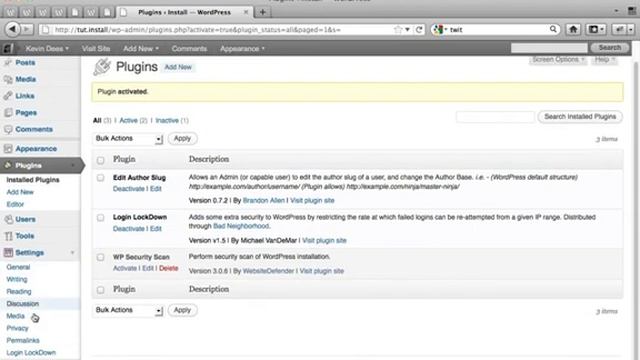Click the bookmarks toolbar button
Image resolution: width=640 pixels, height=360 pixels.
tap(596, 29)
